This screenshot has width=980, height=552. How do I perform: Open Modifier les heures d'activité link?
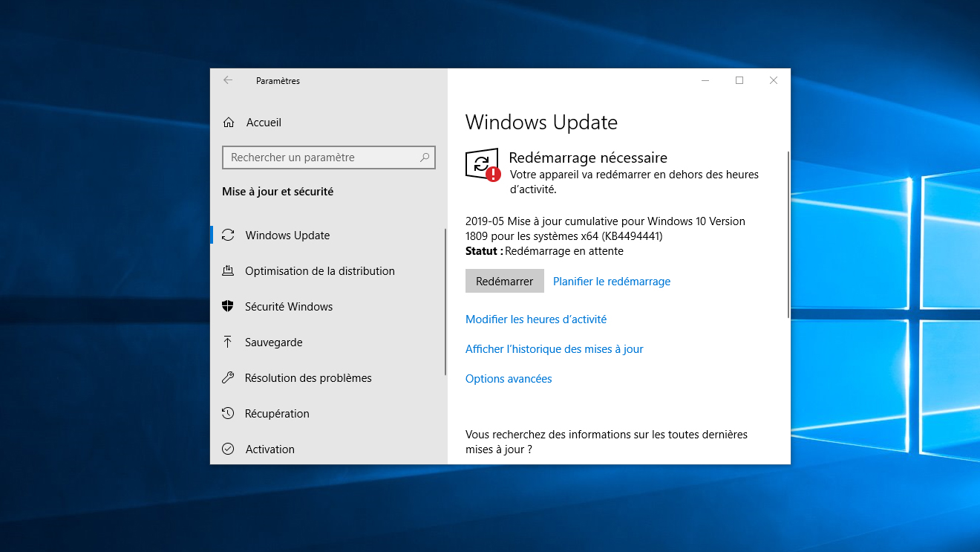click(536, 319)
